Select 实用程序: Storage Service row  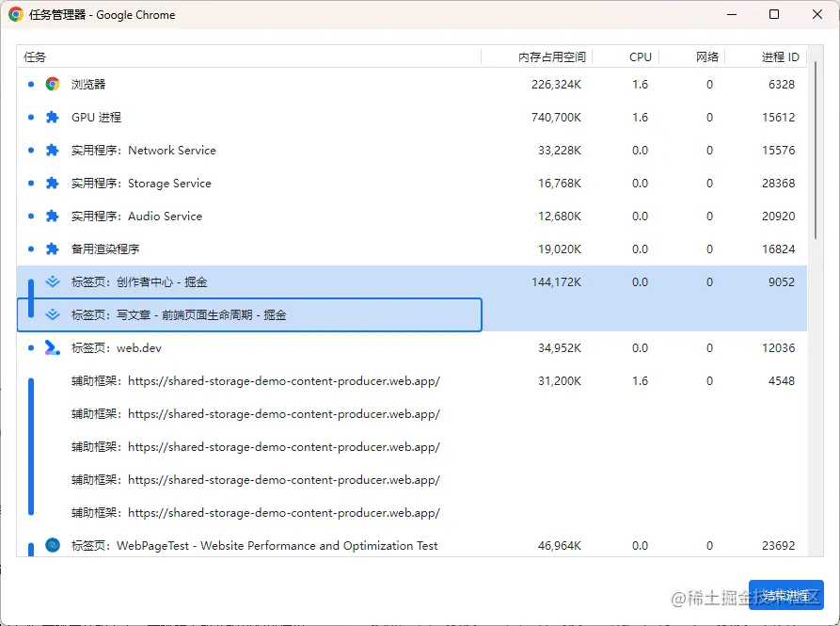click(x=411, y=184)
